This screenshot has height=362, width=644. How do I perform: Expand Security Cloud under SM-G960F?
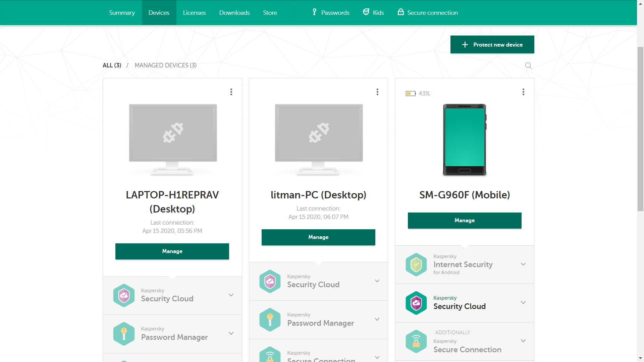coord(523,302)
